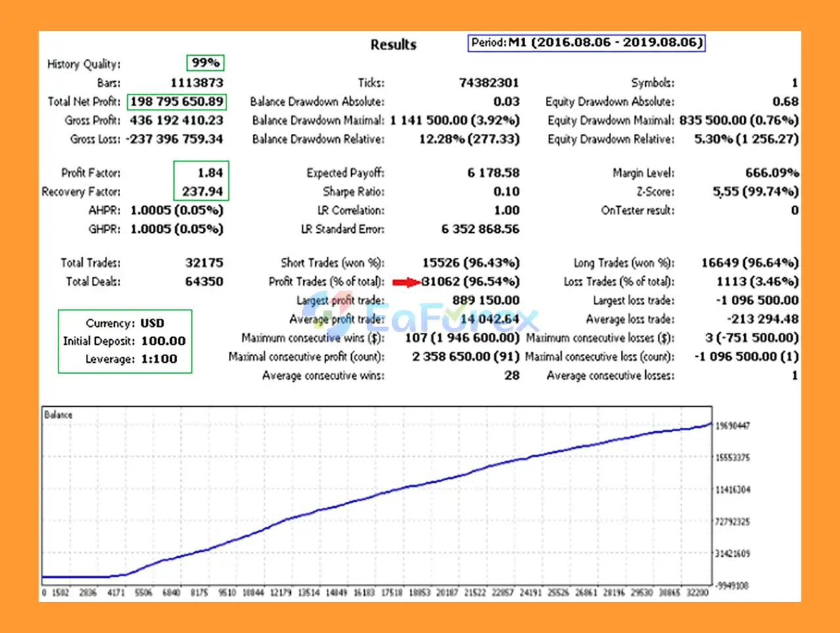Select the Sharpe Ratio value 0.10
This screenshot has width=840, height=633.
pos(506,192)
